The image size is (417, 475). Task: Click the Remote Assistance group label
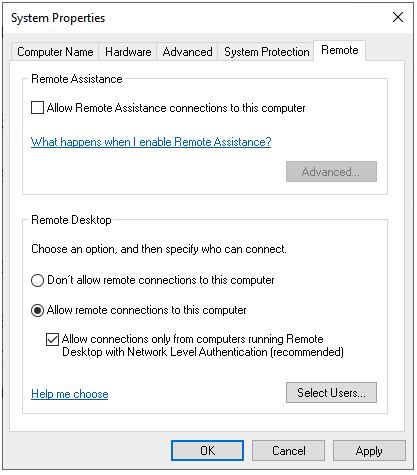point(77,79)
